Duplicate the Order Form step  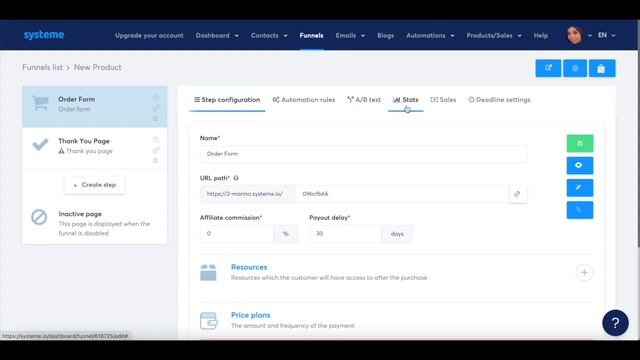click(x=156, y=98)
